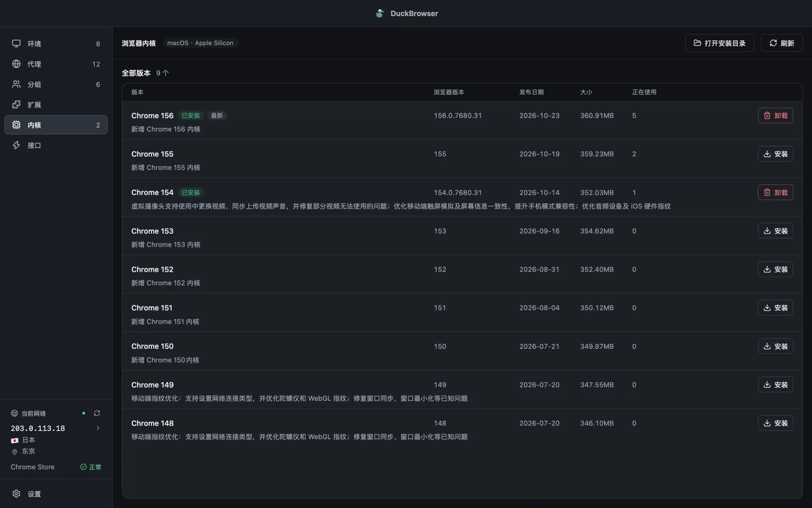Click download icon for Chrome 152
Viewport: 812px width, 508px height.
pos(767,269)
